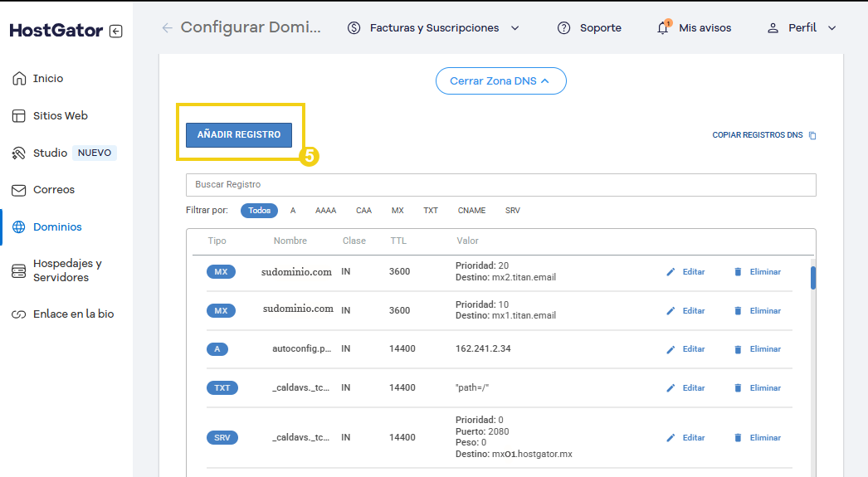Select the Todos filter
The width and height of the screenshot is (868, 477).
259,210
